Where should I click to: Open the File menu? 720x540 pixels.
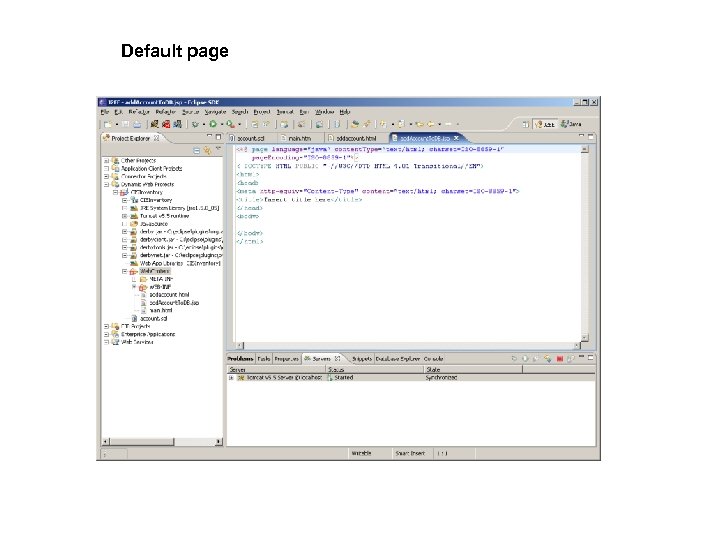coord(105,112)
